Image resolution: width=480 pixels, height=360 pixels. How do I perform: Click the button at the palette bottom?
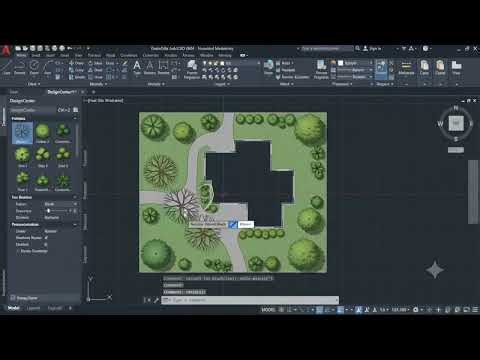coord(24,298)
